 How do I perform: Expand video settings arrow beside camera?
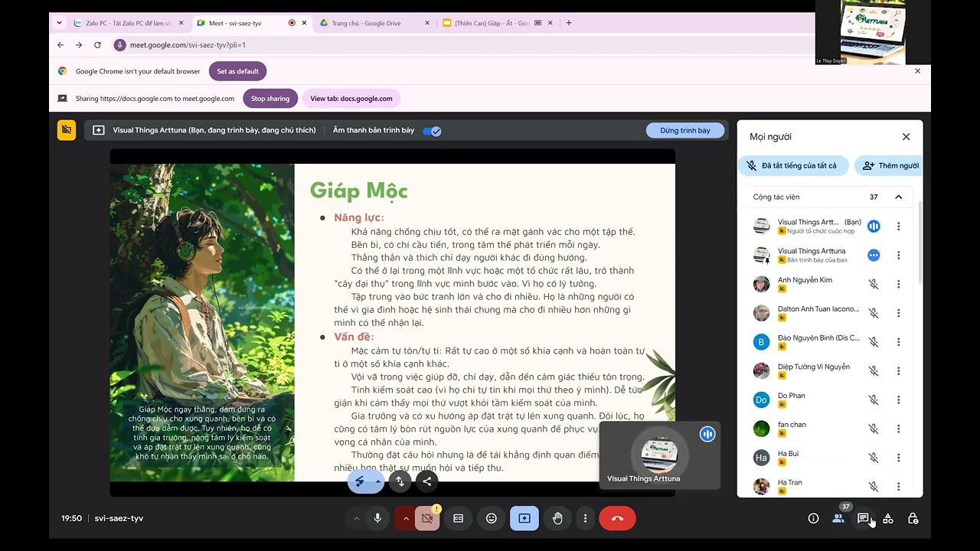[405, 518]
